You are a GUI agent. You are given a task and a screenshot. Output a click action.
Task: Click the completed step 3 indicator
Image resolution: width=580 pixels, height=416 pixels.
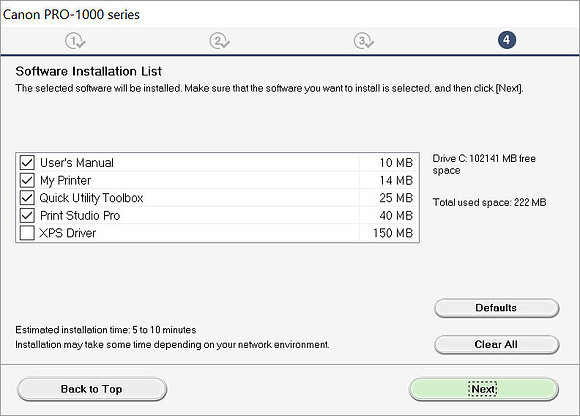[x=364, y=41]
